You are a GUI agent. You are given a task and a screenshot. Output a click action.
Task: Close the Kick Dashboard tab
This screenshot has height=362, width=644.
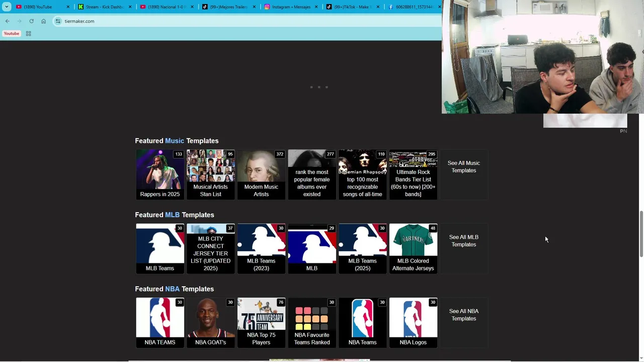coord(130,7)
